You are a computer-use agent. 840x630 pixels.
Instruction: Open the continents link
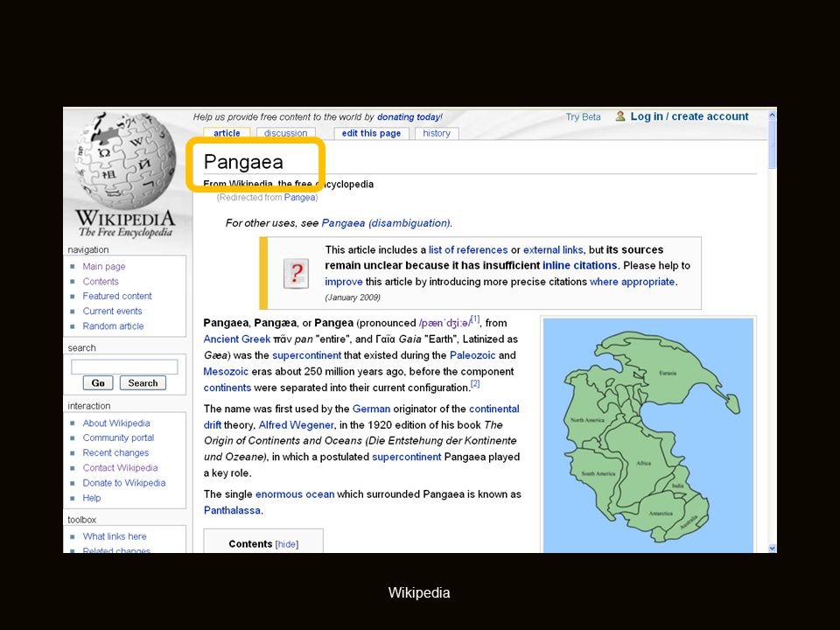pyautogui.click(x=227, y=388)
